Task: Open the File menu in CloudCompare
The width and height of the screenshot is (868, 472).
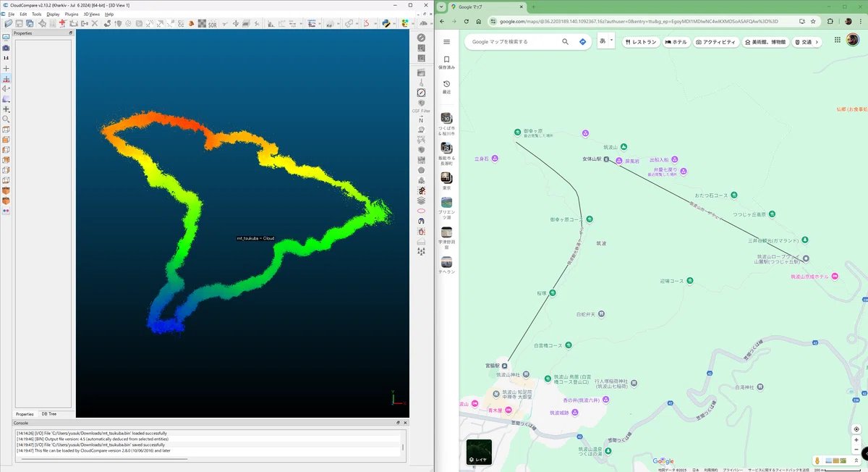Action: click(x=12, y=14)
